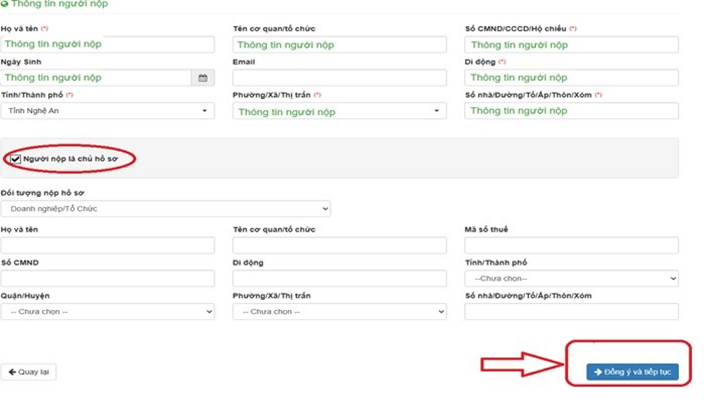Click the globe icon beside Thông tin người nộp heading
Image resolution: width=704 pixels, height=412 pixels.
pyautogui.click(x=4, y=4)
